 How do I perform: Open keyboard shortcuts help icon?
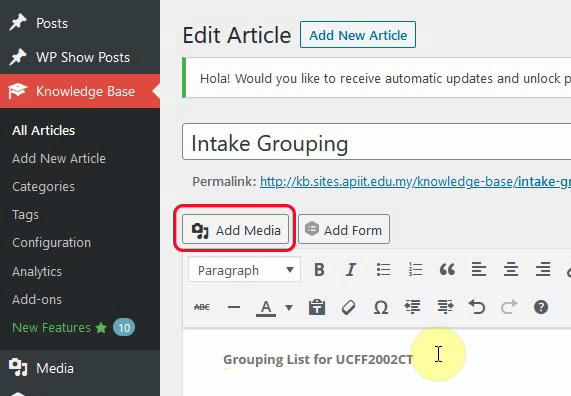(541, 307)
